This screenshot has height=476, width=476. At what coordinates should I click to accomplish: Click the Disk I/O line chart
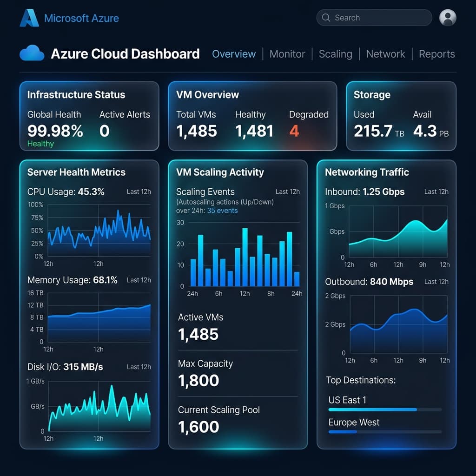(99, 406)
